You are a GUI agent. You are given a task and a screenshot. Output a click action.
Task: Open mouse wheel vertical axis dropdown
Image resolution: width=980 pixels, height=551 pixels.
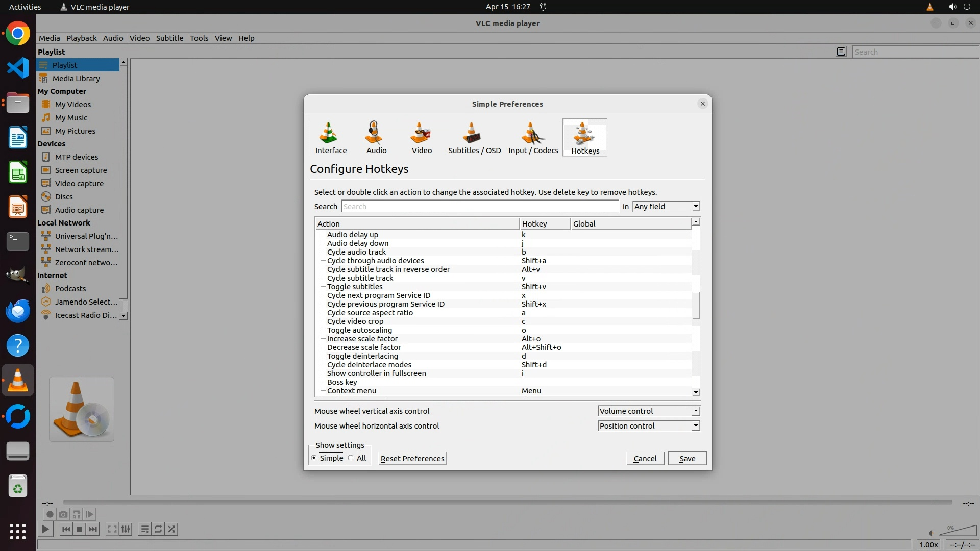[648, 411]
